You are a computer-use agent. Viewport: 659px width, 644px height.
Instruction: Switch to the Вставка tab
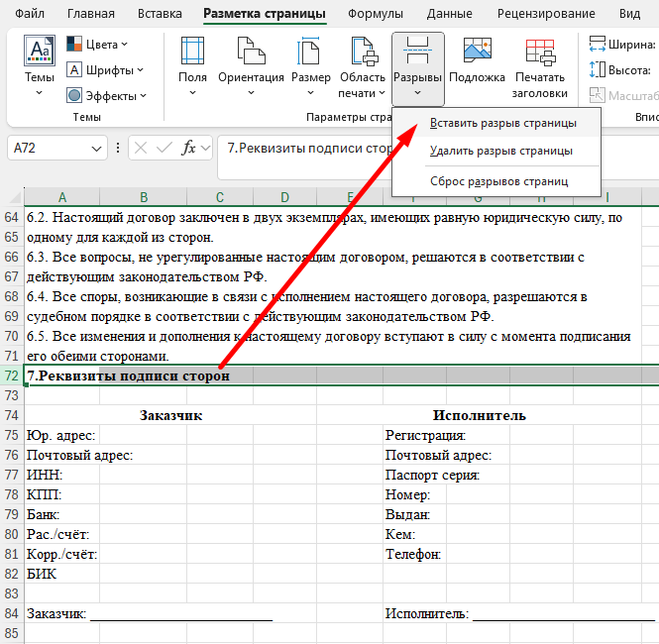coord(160,14)
